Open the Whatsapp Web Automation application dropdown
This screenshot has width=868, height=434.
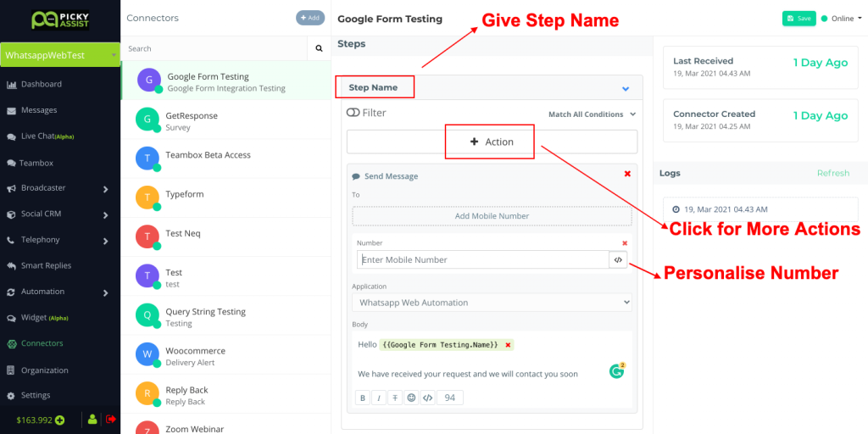click(x=492, y=303)
